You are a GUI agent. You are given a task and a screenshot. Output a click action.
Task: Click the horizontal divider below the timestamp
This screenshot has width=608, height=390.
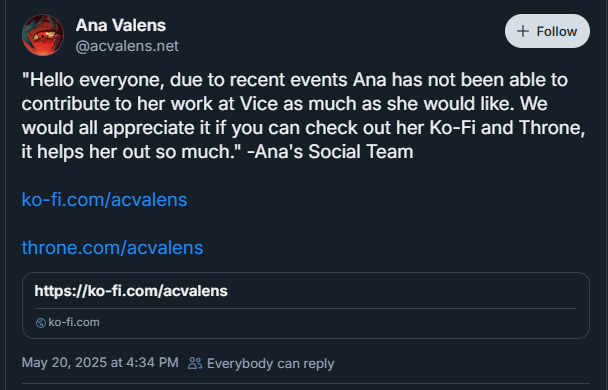pyautogui.click(x=306, y=384)
